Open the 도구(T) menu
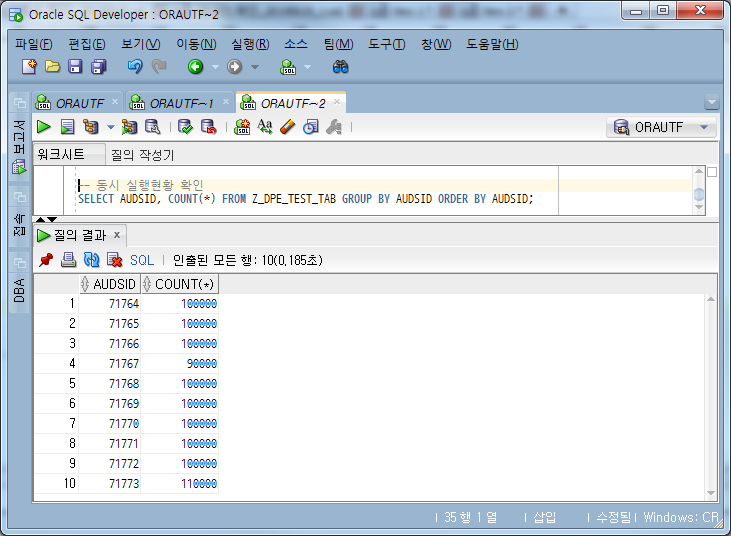This screenshot has height=536, width=731. point(386,44)
